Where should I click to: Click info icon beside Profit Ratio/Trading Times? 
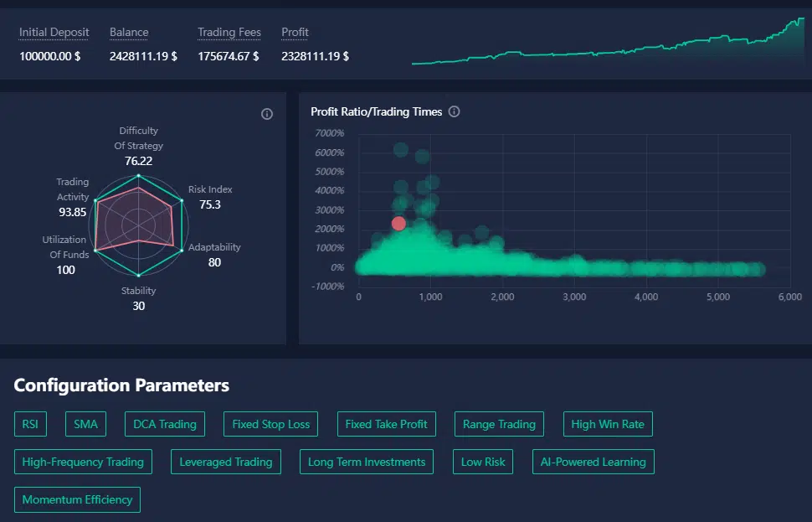click(455, 111)
